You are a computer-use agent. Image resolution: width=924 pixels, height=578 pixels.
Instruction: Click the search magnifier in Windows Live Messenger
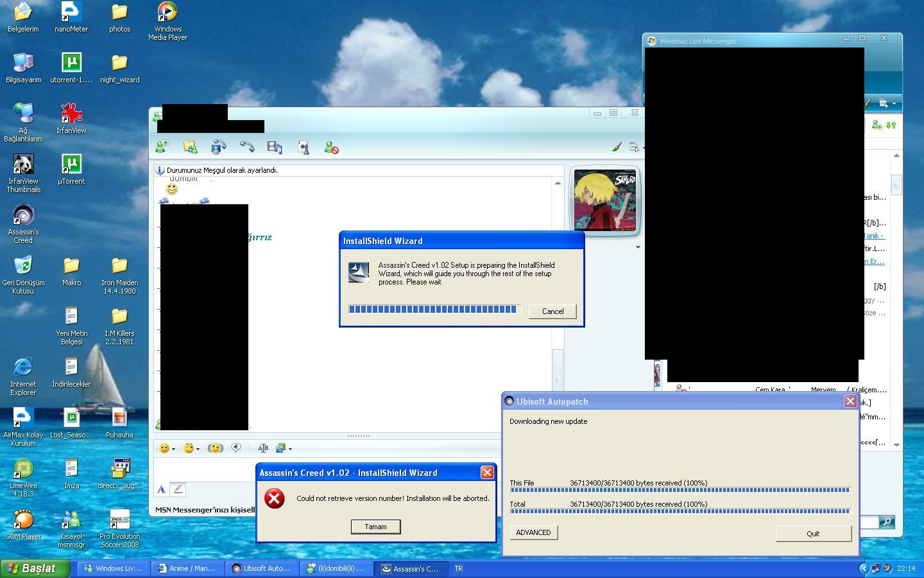point(887,521)
